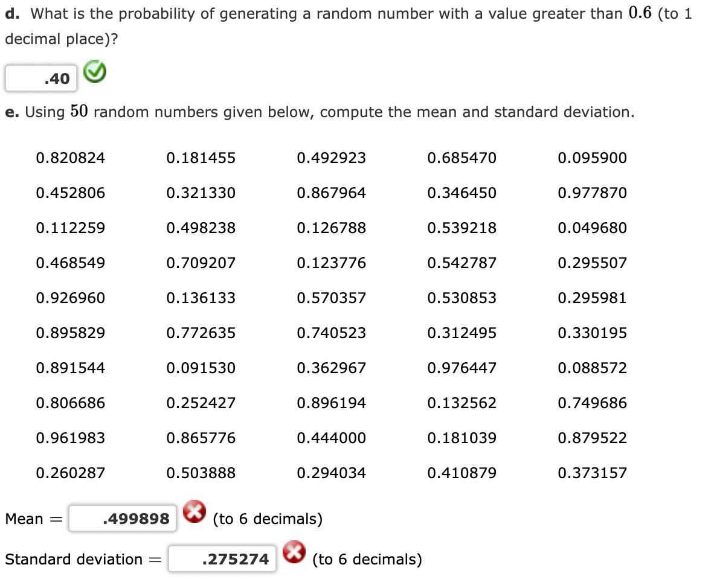The width and height of the screenshot is (714, 588).
Task: Click the number 0.976447 in the table
Action: [462, 368]
